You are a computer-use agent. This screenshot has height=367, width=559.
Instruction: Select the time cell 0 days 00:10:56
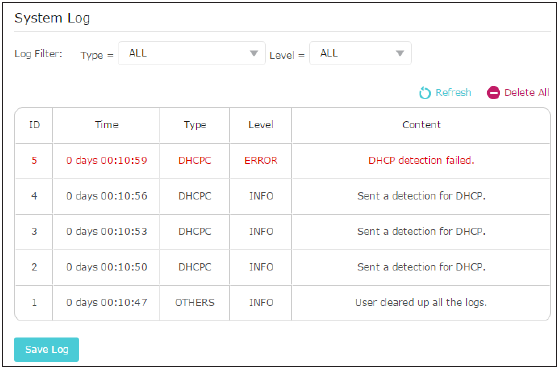click(107, 196)
